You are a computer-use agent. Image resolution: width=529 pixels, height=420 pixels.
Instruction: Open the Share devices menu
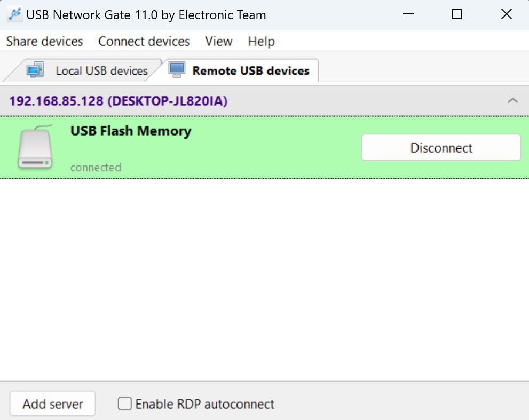(44, 41)
